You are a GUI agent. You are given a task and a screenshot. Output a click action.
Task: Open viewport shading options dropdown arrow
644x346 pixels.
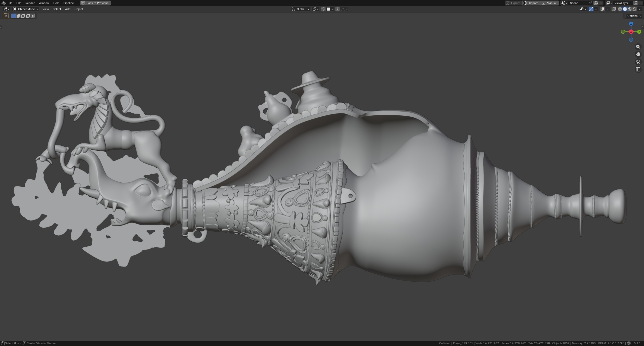639,9
